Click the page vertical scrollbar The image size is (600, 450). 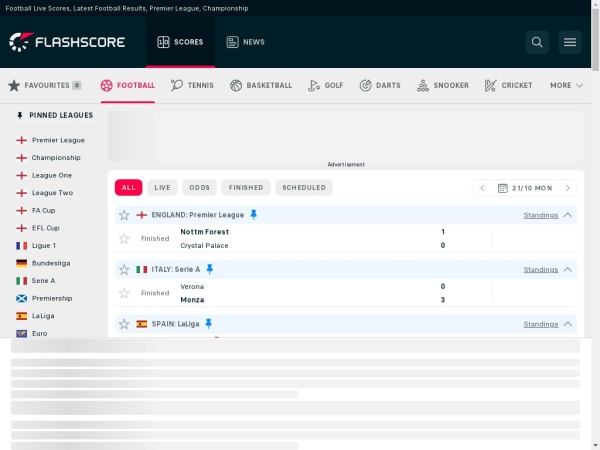[x=595, y=38]
